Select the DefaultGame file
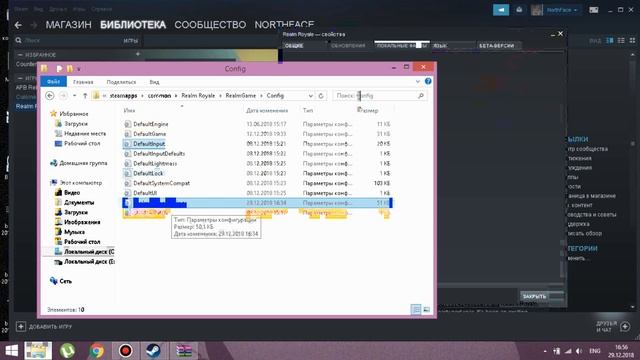The image size is (640, 360). 149,134
